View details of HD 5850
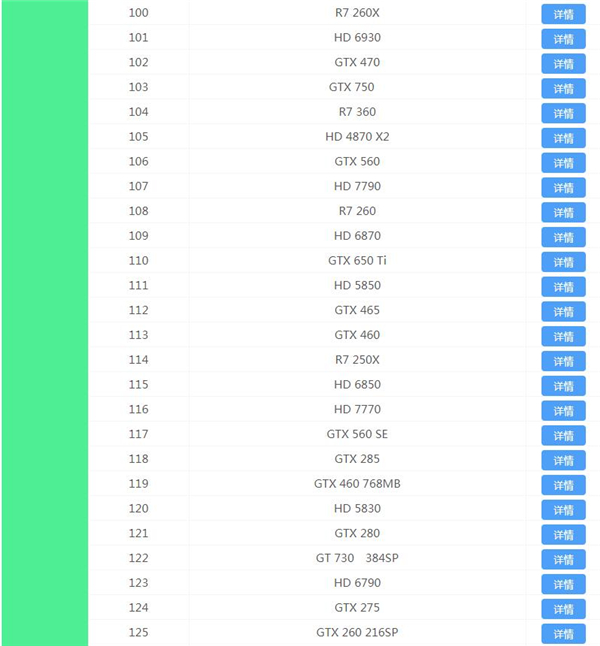 563,286
